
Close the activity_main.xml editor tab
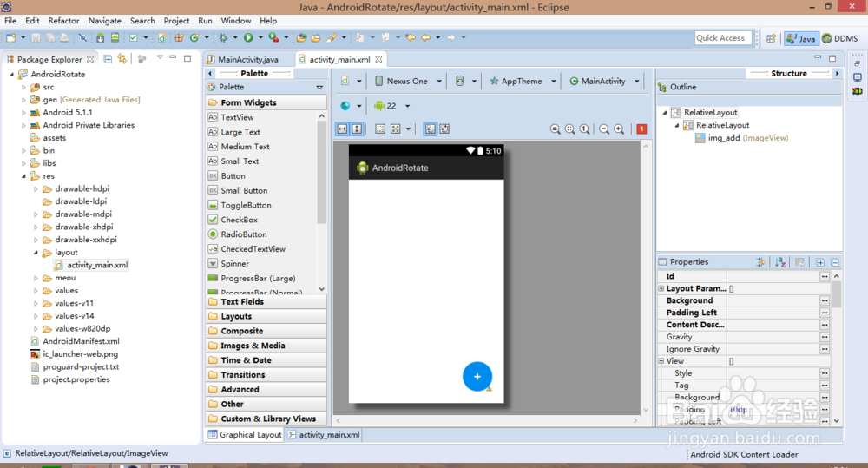tap(378, 59)
